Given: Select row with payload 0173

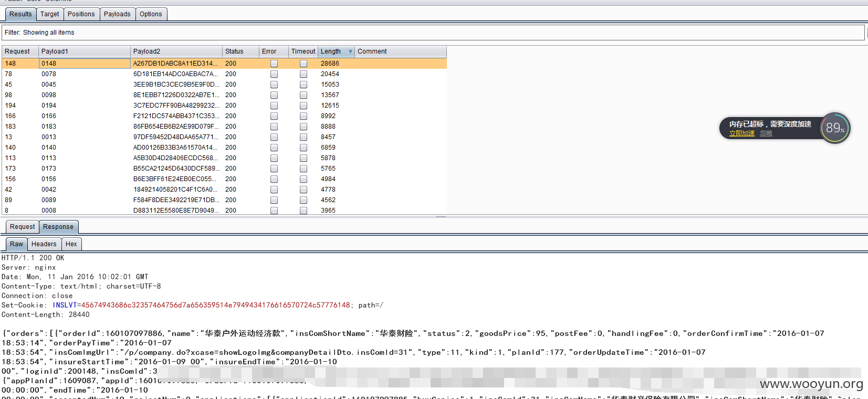Looking at the screenshot, I should pyautogui.click(x=224, y=169).
